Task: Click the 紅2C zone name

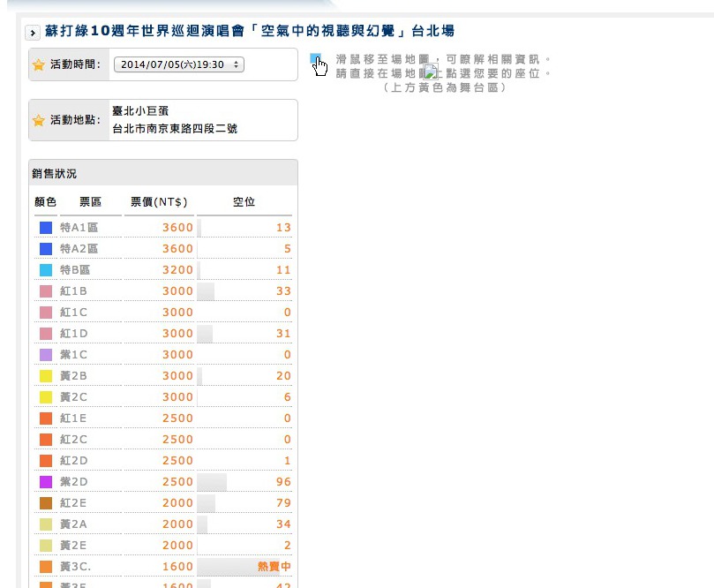Action: pos(73,440)
